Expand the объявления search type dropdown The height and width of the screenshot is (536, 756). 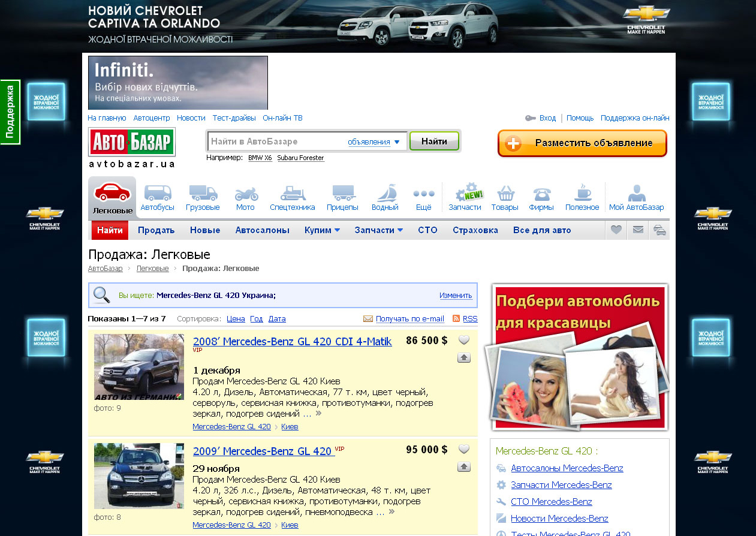374,142
